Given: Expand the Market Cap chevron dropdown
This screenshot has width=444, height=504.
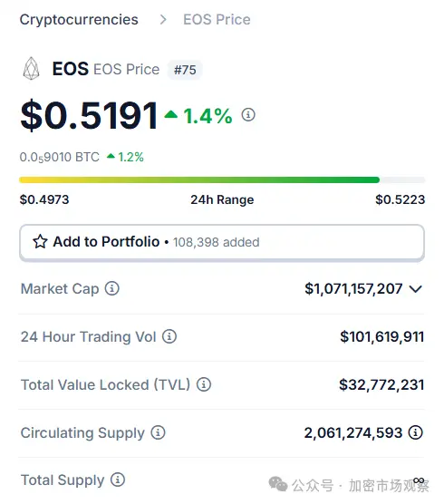Looking at the screenshot, I should pos(416,289).
